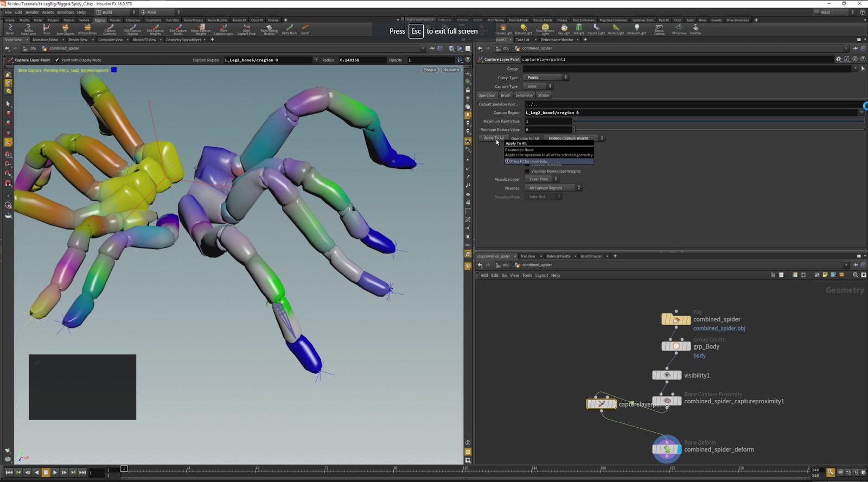Open the network editor Add menu
Viewport: 868px width, 482px height.
click(484, 276)
